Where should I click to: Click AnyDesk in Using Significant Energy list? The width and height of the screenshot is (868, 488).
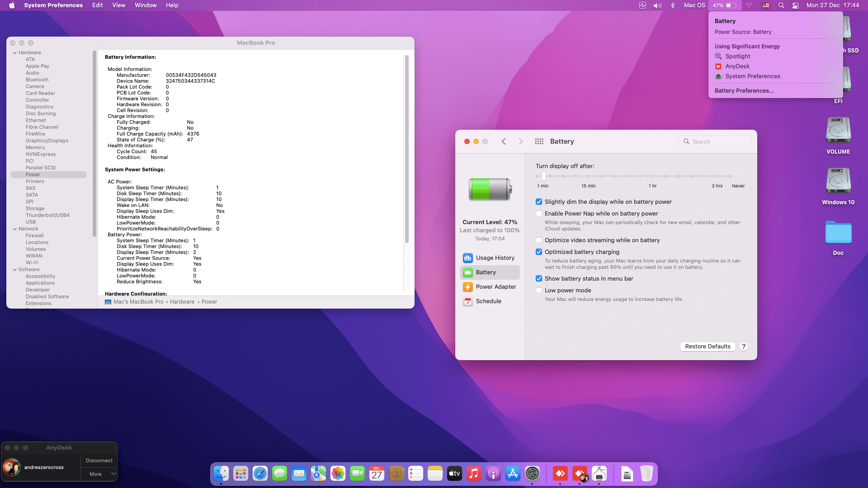click(x=737, y=66)
